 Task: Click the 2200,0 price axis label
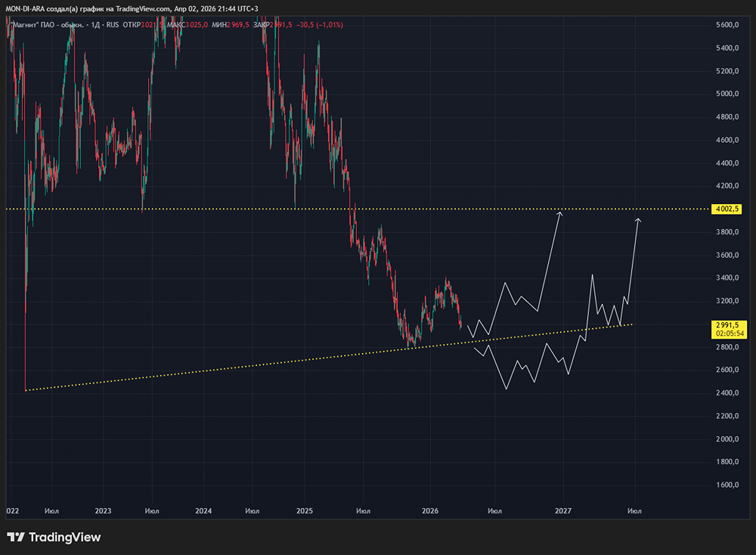(727, 416)
